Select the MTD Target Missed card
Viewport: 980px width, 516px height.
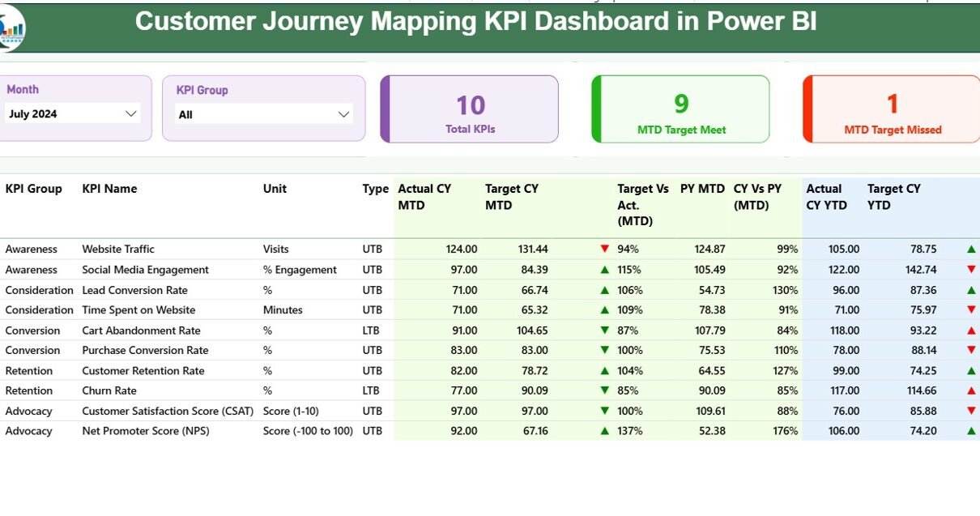click(x=892, y=109)
